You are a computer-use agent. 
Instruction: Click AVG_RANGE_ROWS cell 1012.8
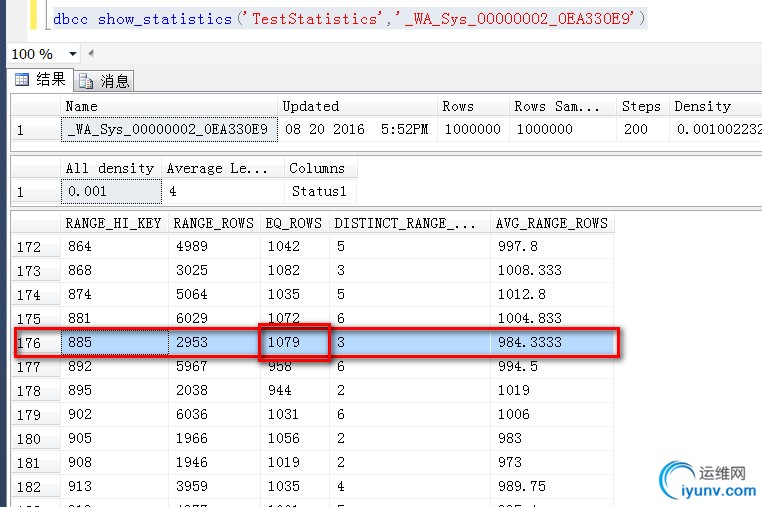552,295
